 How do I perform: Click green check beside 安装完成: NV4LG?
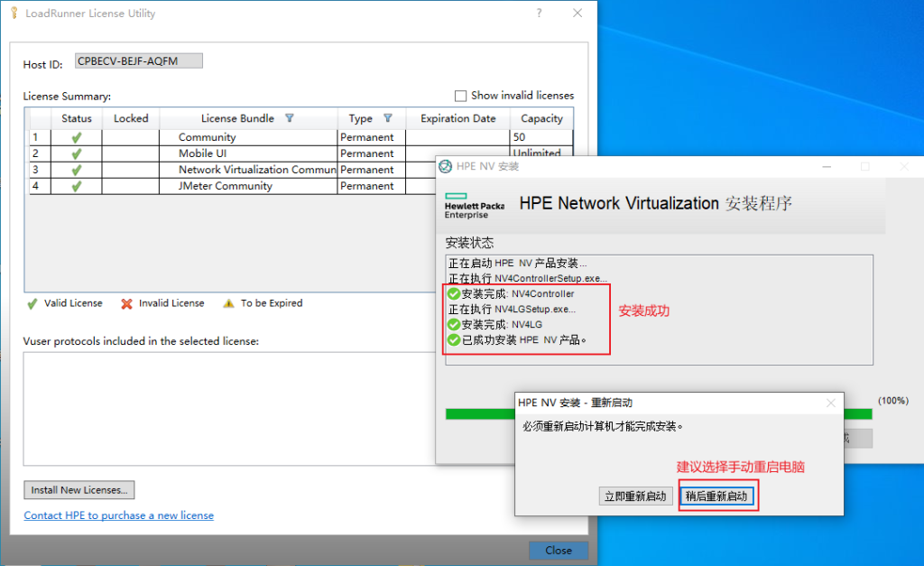coord(454,324)
